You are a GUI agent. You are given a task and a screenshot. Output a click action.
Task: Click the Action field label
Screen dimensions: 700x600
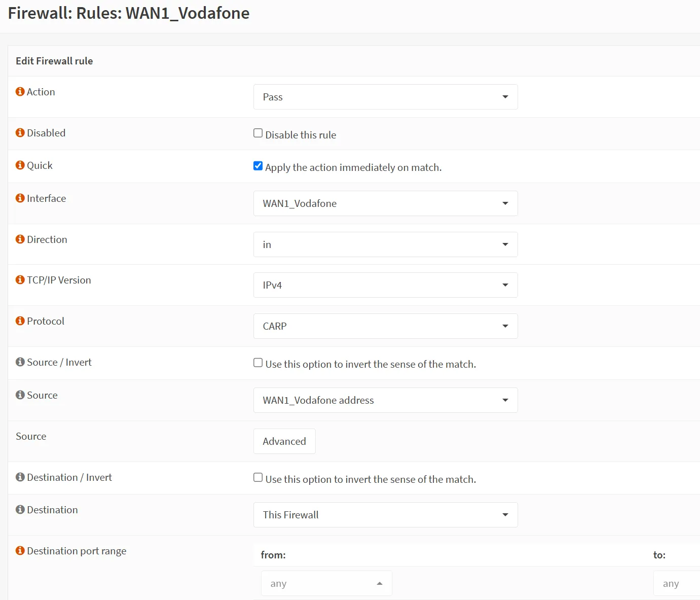click(41, 92)
